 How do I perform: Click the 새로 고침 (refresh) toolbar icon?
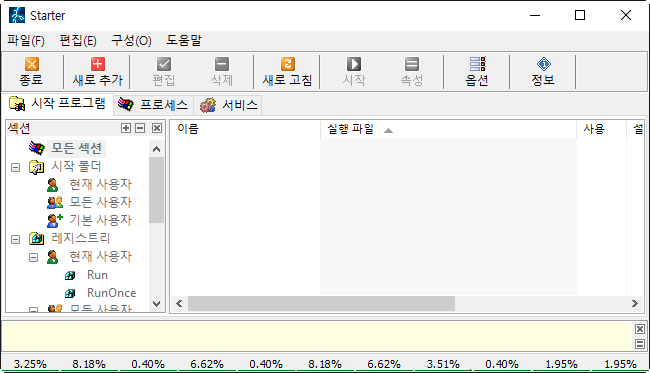[288, 64]
